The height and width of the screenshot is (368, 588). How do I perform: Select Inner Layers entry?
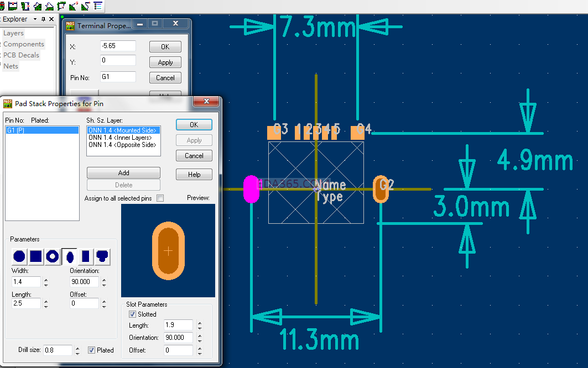point(123,138)
